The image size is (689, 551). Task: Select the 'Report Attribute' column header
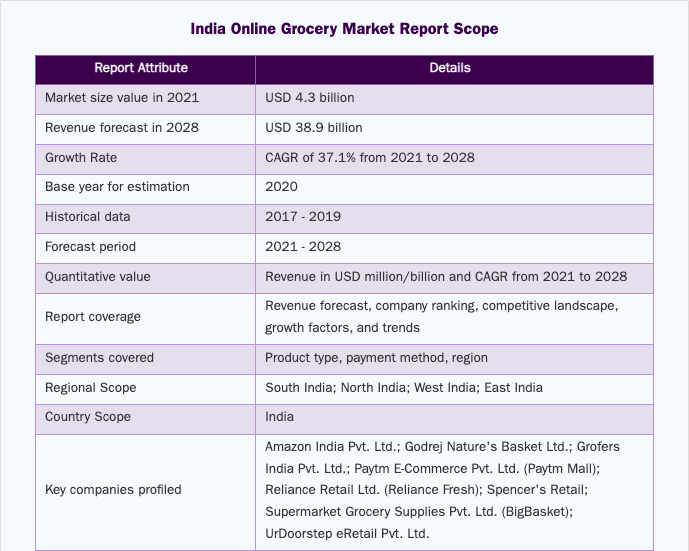[141, 68]
